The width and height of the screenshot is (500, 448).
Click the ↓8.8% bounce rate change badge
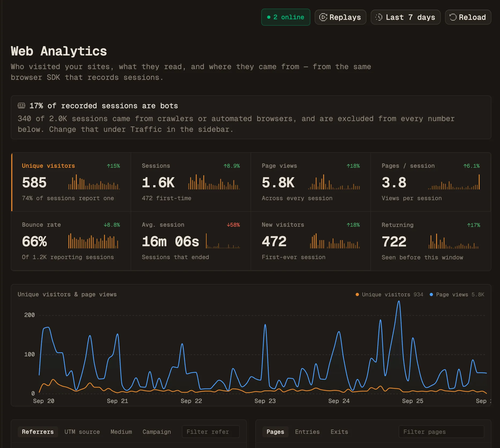click(x=112, y=225)
